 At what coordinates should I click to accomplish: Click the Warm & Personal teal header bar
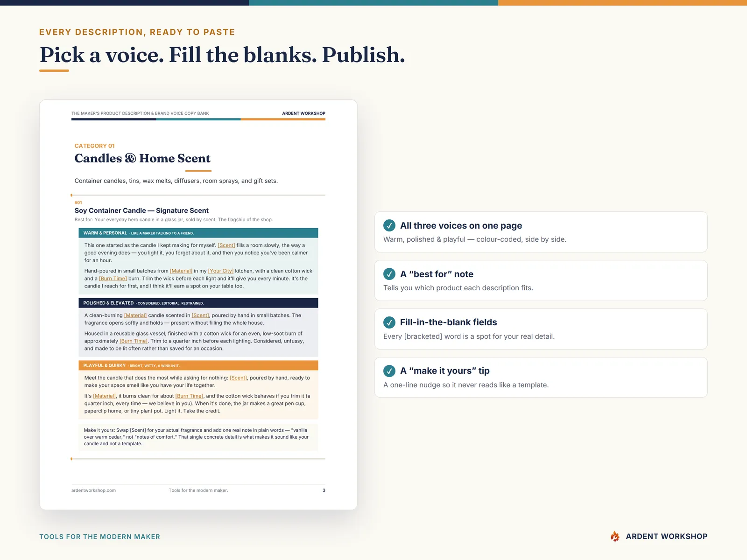coord(198,233)
